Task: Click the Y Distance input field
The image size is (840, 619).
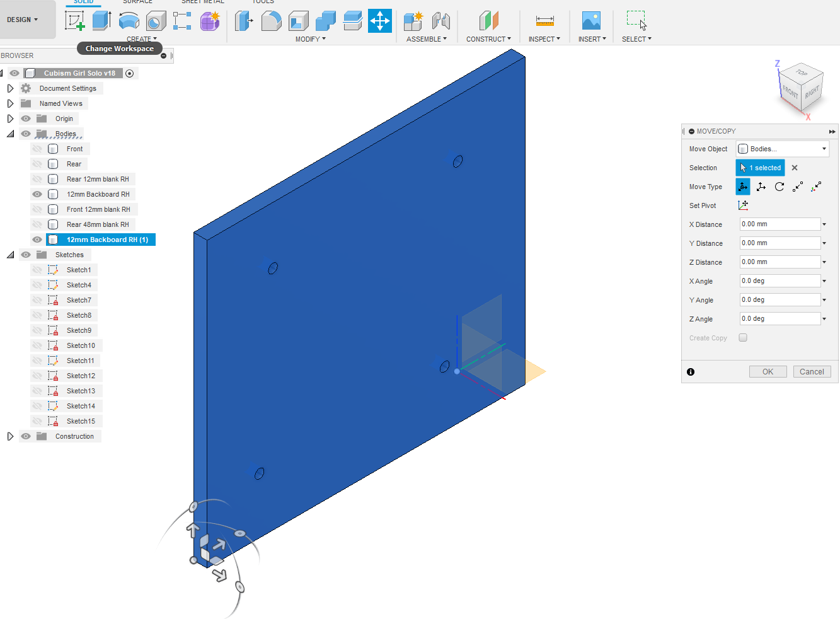Action: click(780, 243)
